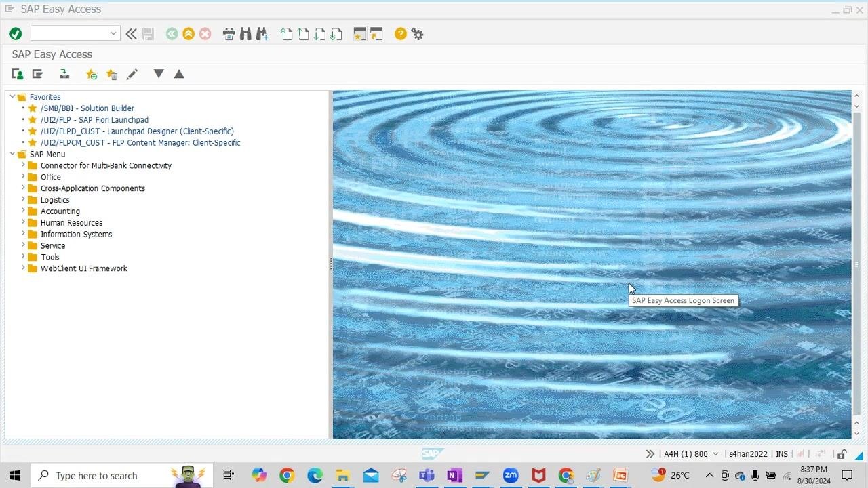Click the green Enter checkmark icon
This screenshot has width=868, height=488.
click(16, 34)
